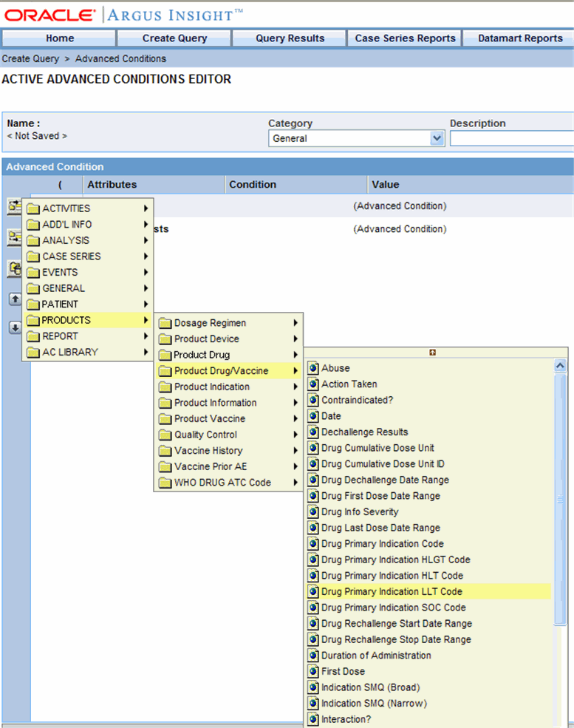This screenshot has width=574, height=728.
Task: Click the attribute list scroll-up arrow
Action: 560,366
